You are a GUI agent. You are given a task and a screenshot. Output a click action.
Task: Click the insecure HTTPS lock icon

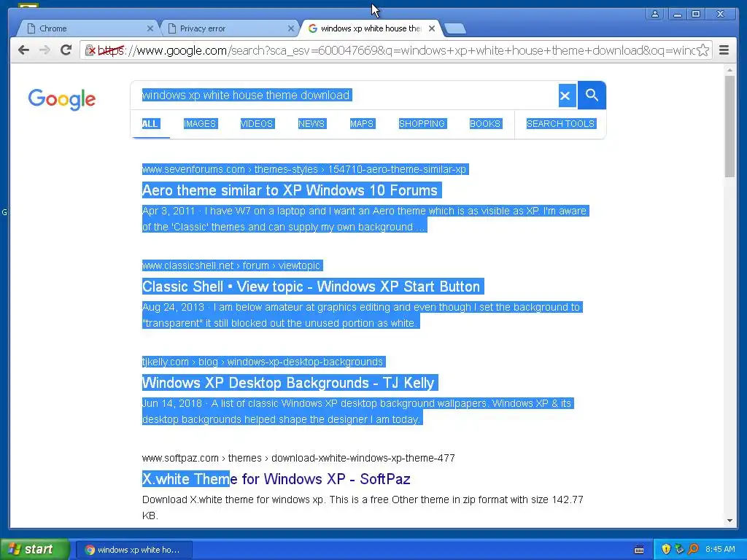pos(90,50)
